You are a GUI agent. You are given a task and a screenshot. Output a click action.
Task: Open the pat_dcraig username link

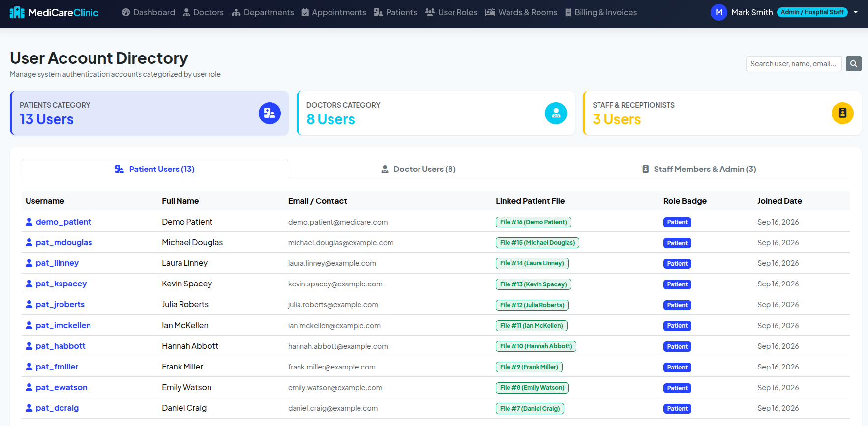[x=57, y=408]
